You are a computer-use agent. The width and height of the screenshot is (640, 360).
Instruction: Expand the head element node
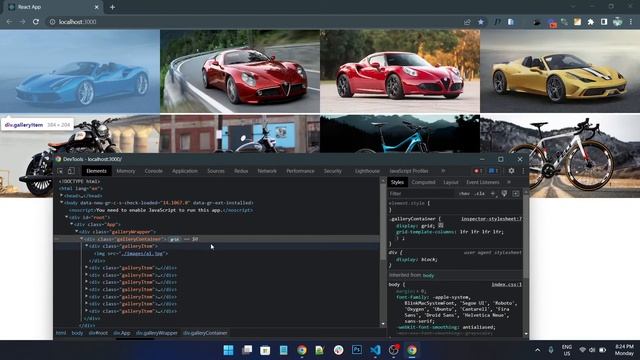pos(62,196)
